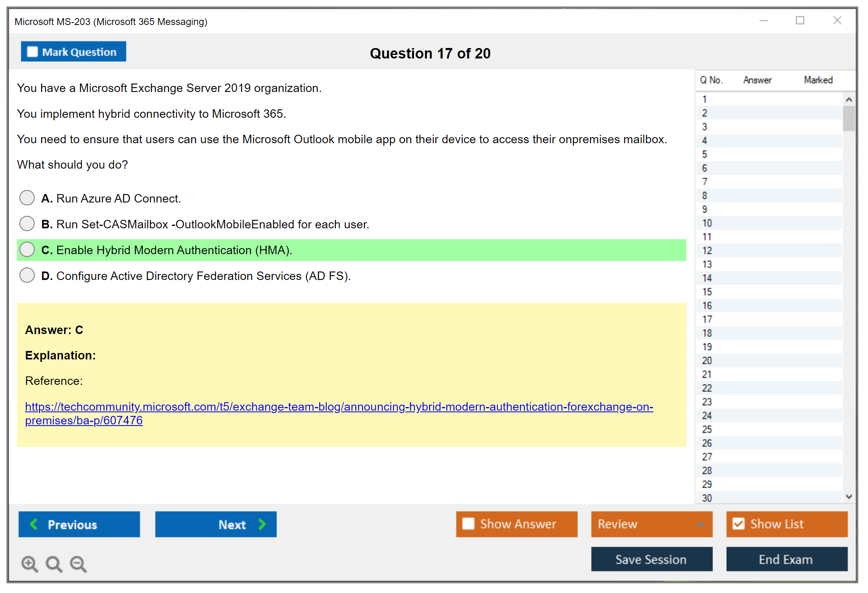Click the green right arrow on Next

[x=262, y=524]
